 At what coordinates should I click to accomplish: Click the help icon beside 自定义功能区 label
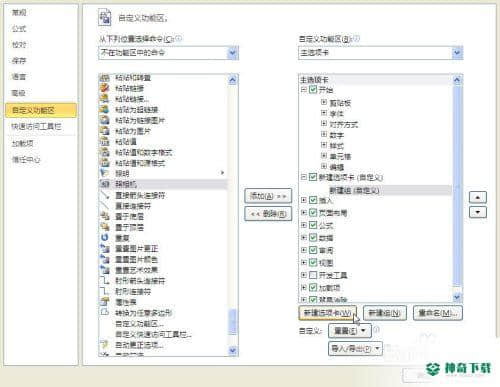click(x=356, y=39)
